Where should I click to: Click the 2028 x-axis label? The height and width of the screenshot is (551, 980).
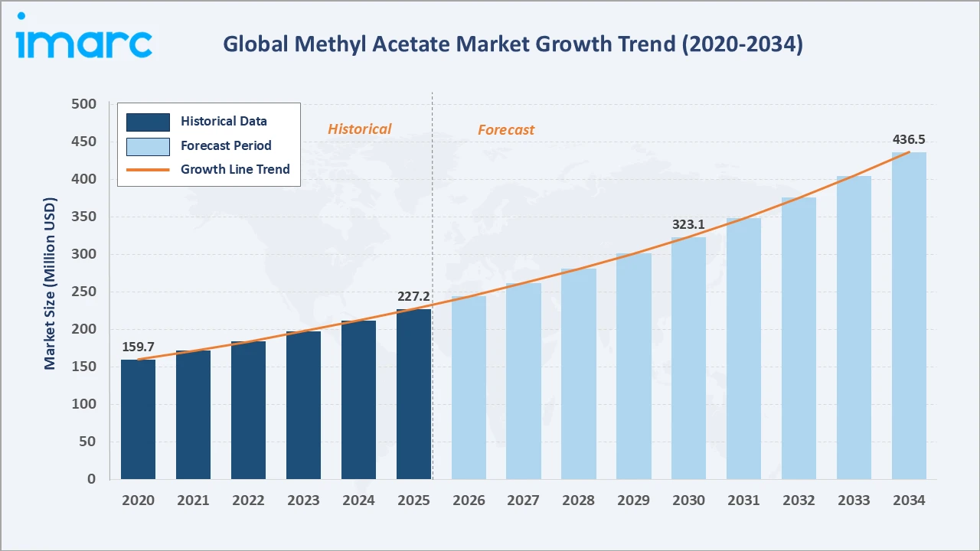(579, 500)
